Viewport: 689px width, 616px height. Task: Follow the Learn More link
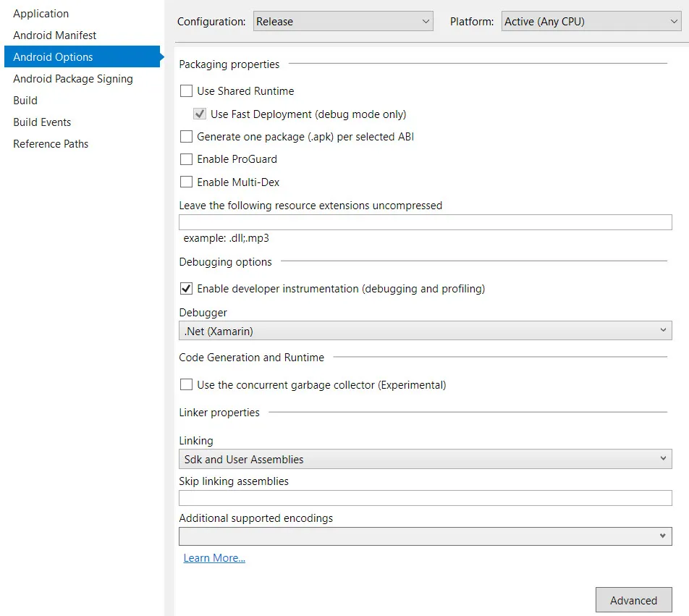click(214, 558)
